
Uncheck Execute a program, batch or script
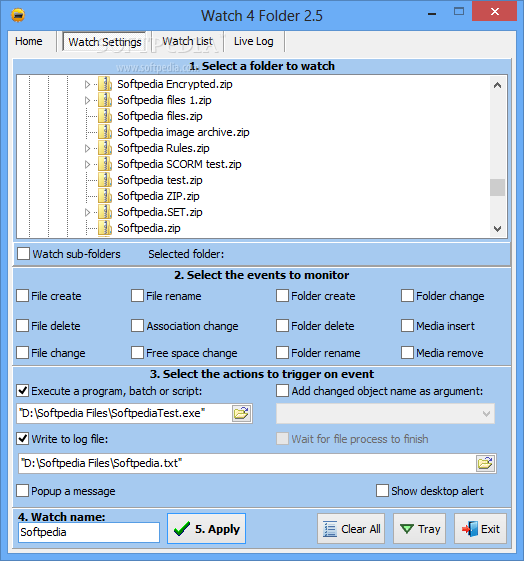pos(23,391)
